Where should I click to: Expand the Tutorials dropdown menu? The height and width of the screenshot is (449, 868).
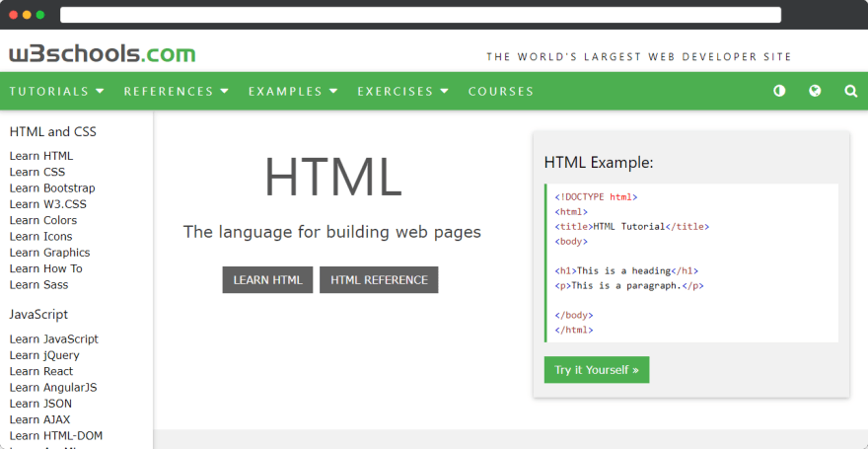click(57, 92)
